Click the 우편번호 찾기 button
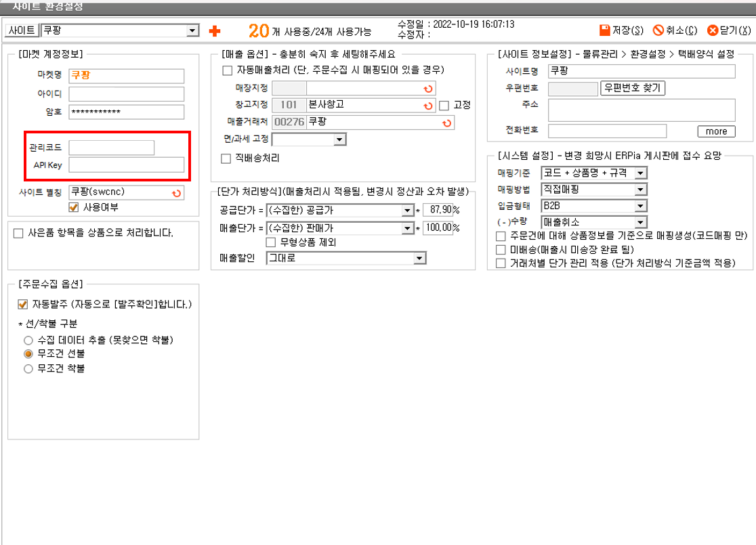 click(633, 88)
